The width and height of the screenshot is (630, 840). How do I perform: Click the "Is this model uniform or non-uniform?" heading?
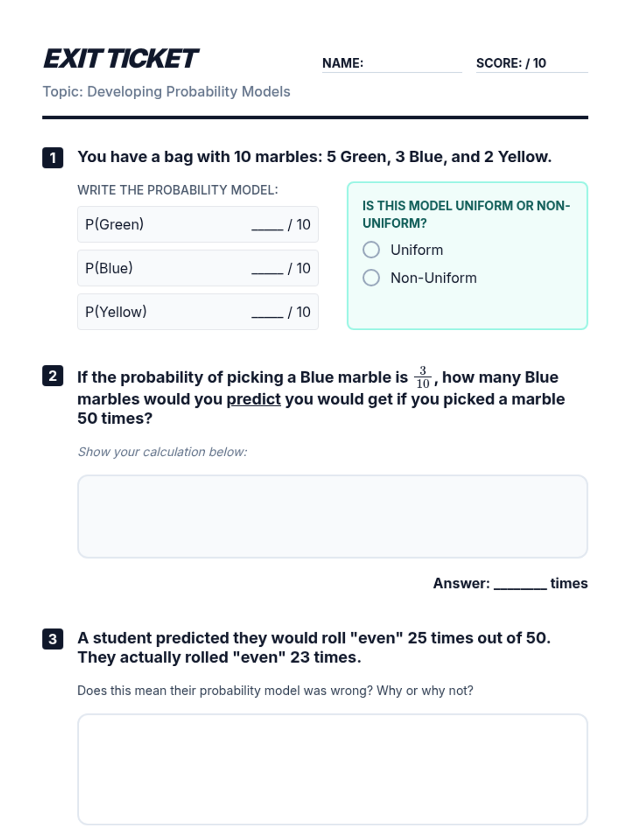[466, 214]
